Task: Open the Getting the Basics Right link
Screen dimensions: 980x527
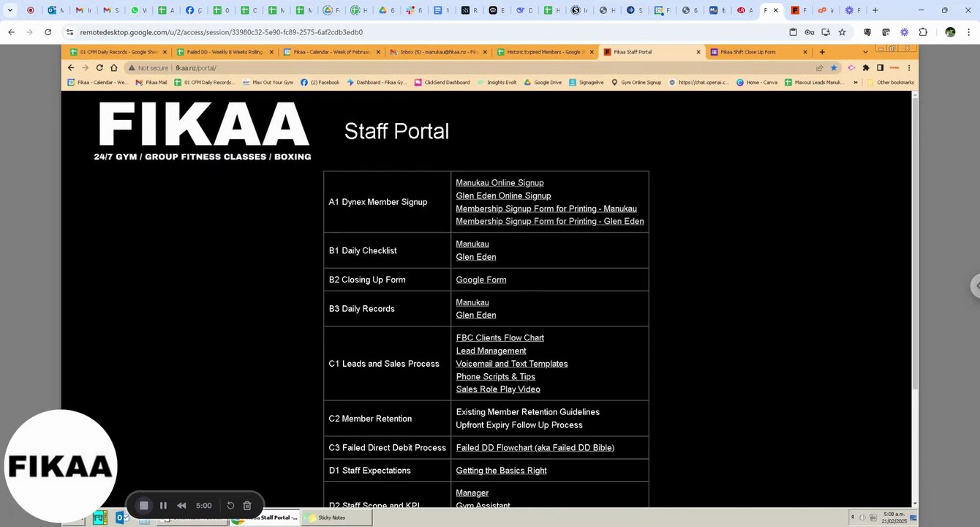Action: pyautogui.click(x=501, y=471)
